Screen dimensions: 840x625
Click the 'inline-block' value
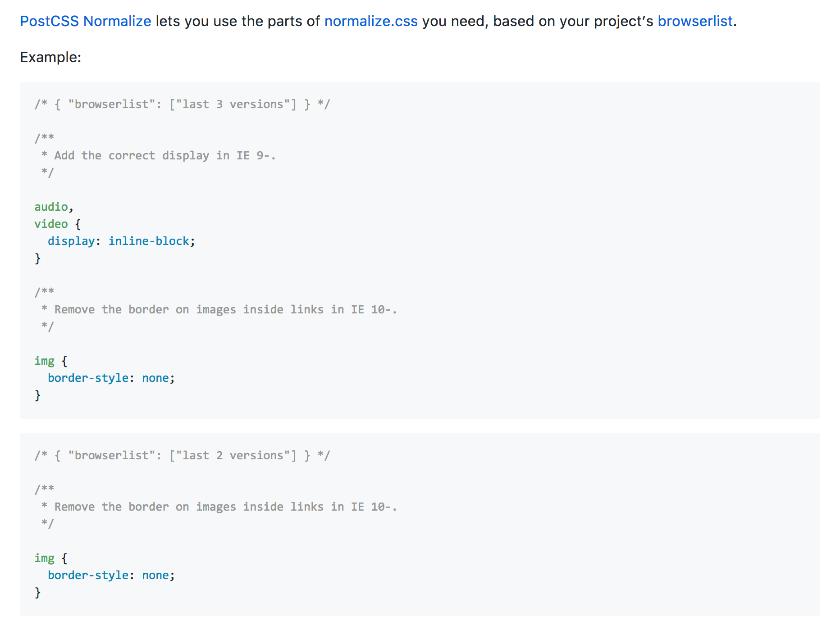click(x=149, y=241)
